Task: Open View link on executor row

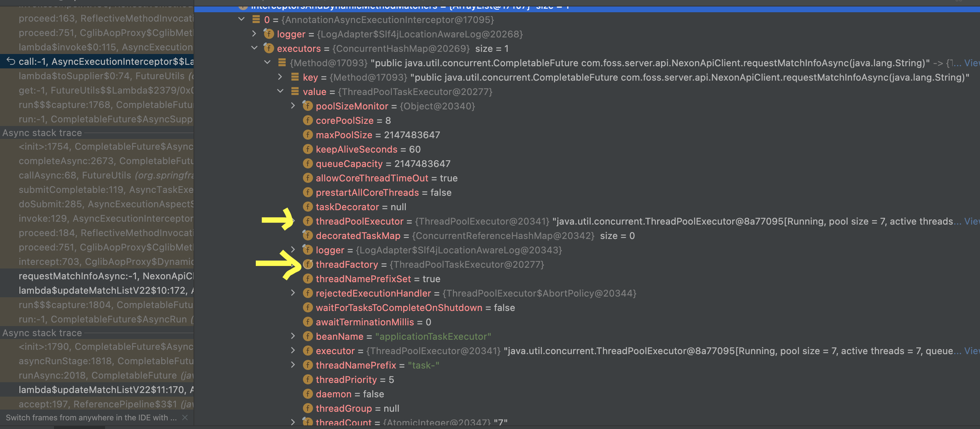Action: pyautogui.click(x=971, y=351)
